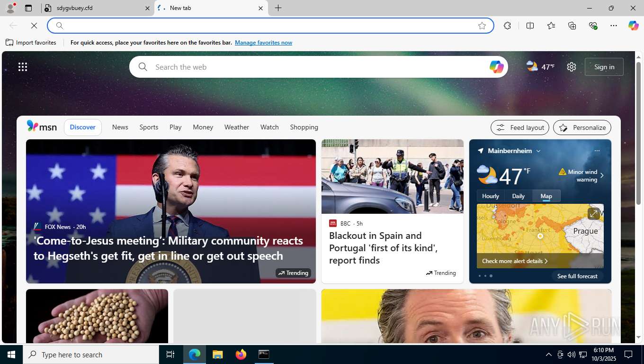
Task: Switch to the sdygvbuey.cfd tab
Action: coord(98,8)
